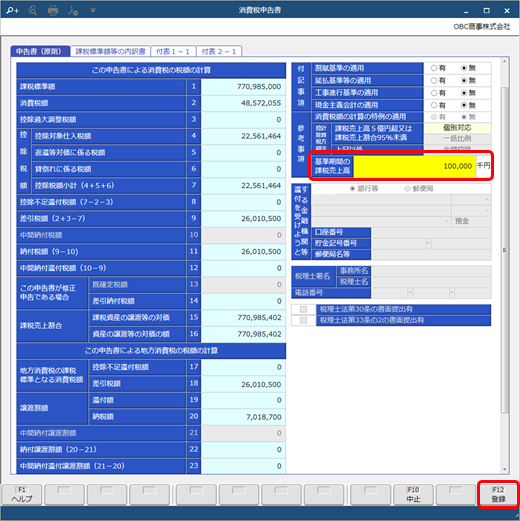520x521 pixels.
Task: Click the F1 ヘルプ help button
Action: coord(22,495)
